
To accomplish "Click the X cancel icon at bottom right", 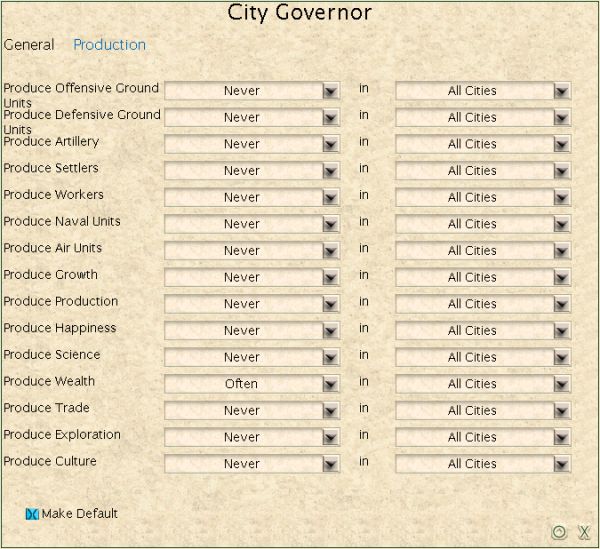I will [x=584, y=532].
